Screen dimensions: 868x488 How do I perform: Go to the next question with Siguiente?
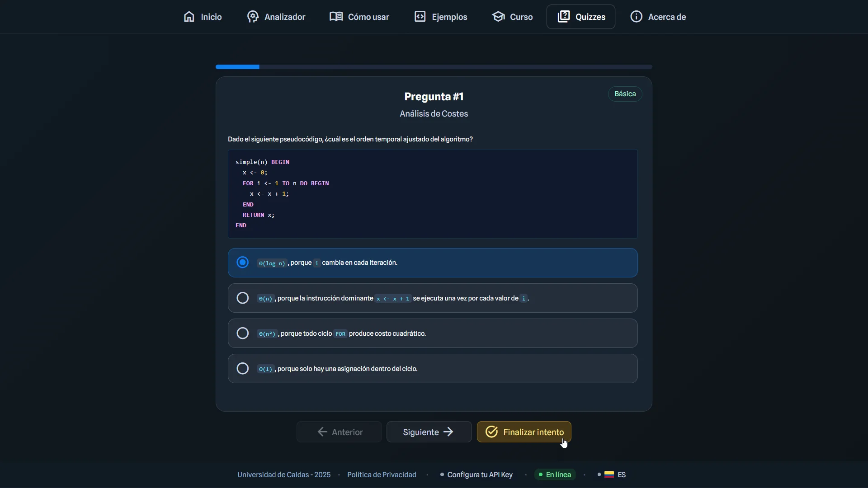pyautogui.click(x=429, y=432)
